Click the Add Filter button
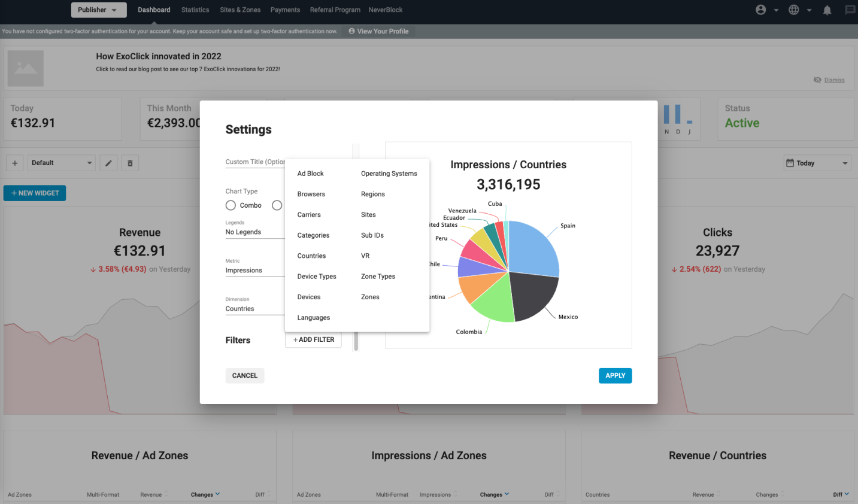The height and width of the screenshot is (504, 858). click(314, 340)
